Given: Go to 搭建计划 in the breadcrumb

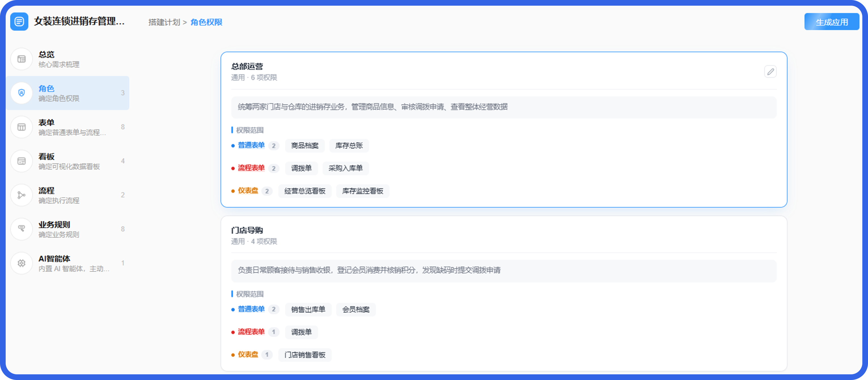Looking at the screenshot, I should coord(164,22).
